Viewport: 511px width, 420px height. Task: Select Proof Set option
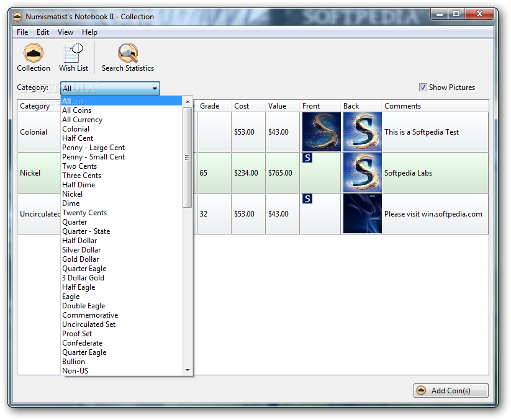[x=121, y=334]
